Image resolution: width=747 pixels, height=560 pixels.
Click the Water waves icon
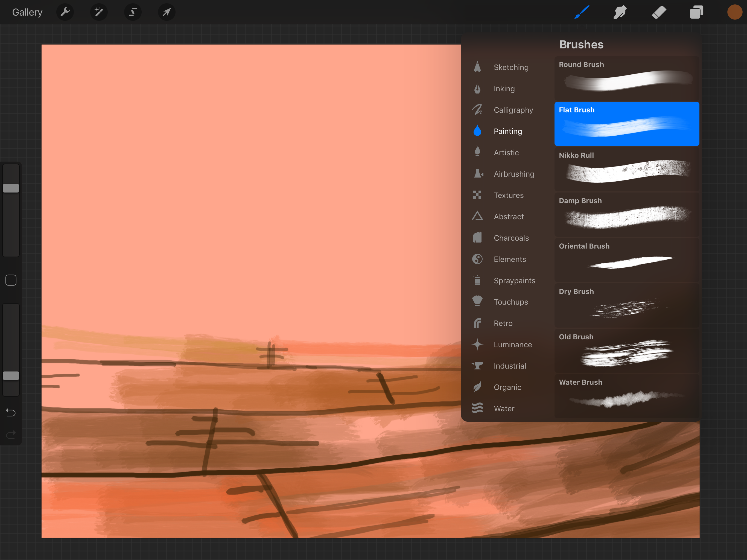[477, 408]
